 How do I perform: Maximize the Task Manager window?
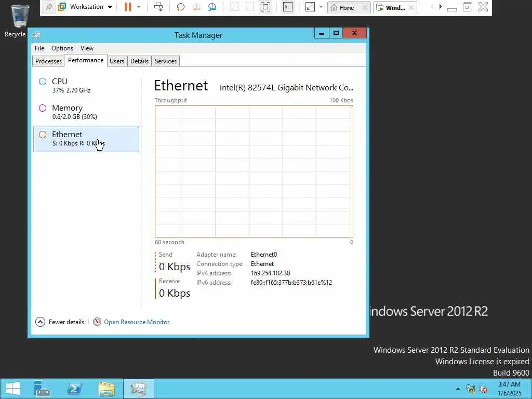tap(336, 33)
